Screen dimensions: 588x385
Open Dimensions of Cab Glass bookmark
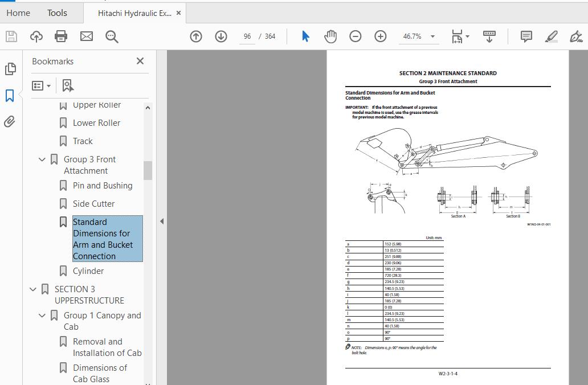[x=100, y=374]
